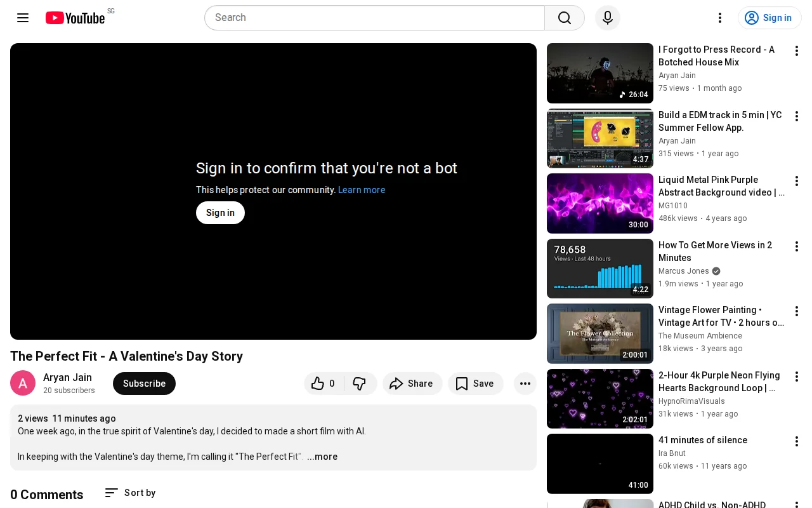Open options menu for Vintage Flower video
The width and height of the screenshot is (812, 508).
[797, 311]
